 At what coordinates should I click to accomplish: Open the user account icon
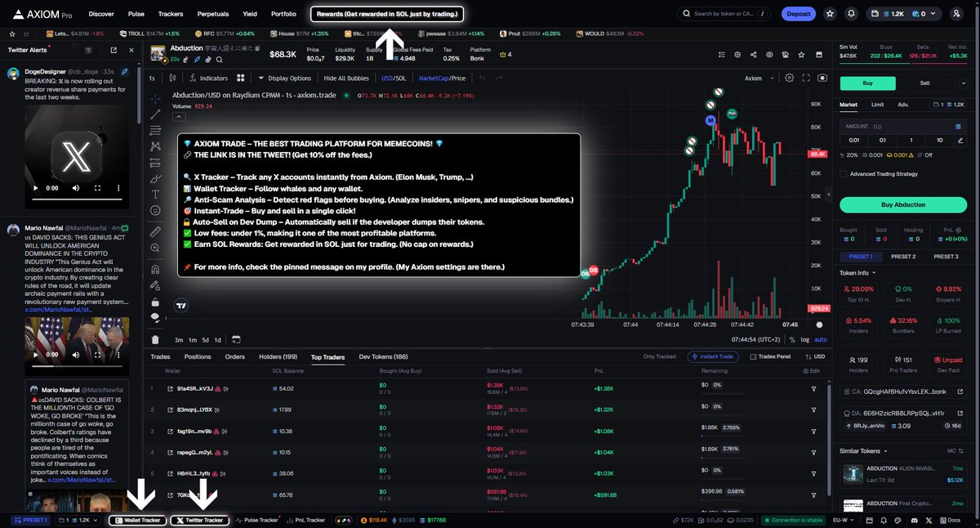click(956, 14)
